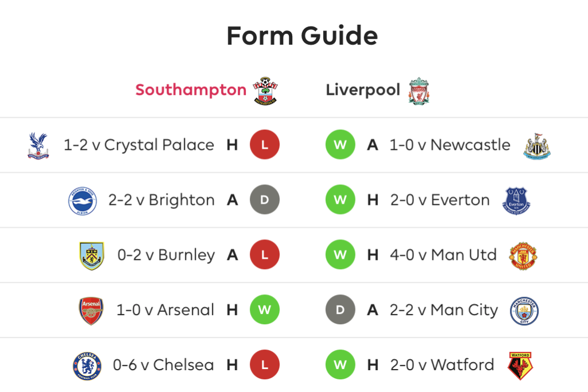Open the Liverpool team name link
Viewport: 588px width, 392px height.
click(x=363, y=90)
